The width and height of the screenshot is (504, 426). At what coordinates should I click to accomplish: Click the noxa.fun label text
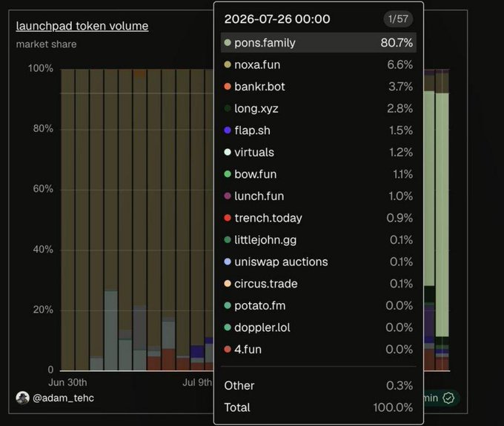coord(257,64)
